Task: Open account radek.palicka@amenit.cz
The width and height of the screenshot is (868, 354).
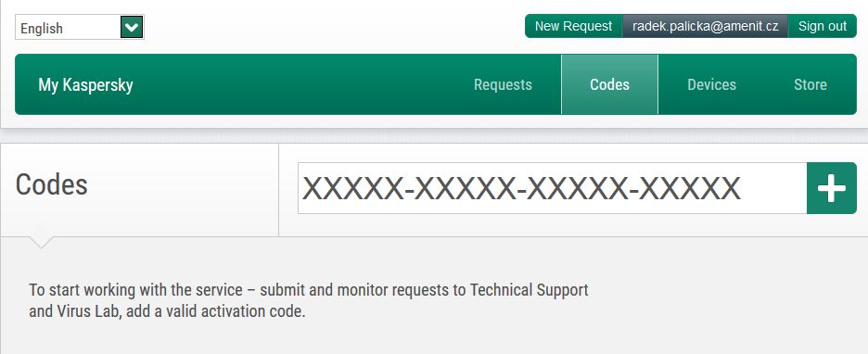Action: click(705, 26)
